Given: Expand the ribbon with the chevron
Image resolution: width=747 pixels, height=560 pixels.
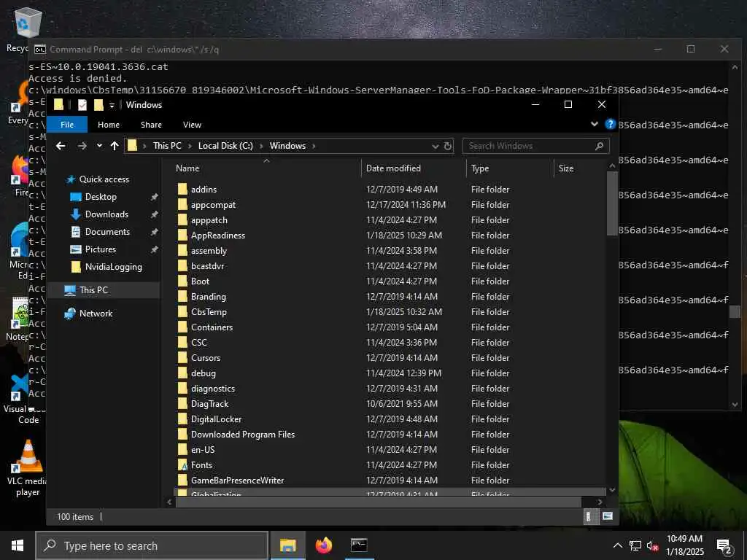Looking at the screenshot, I should coord(594,124).
